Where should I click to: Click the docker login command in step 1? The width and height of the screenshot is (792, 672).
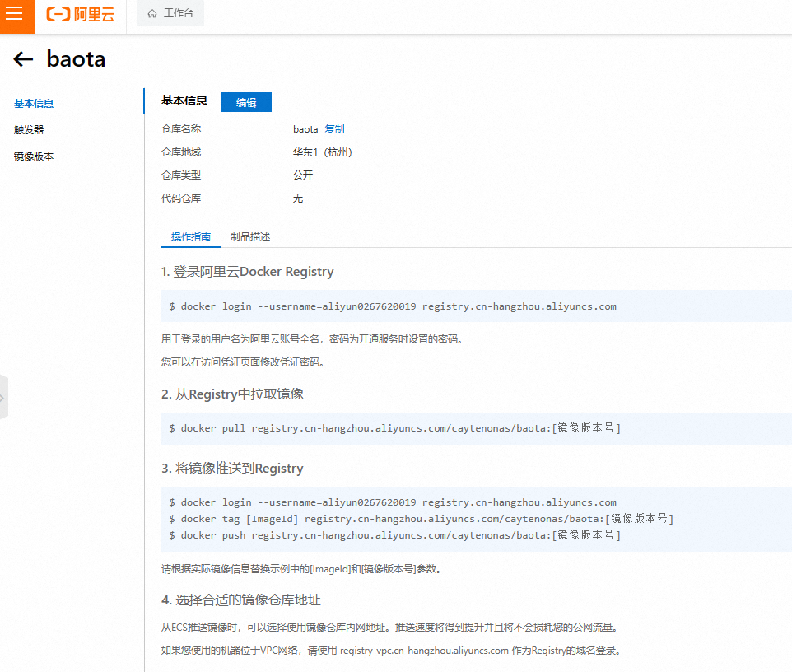393,306
